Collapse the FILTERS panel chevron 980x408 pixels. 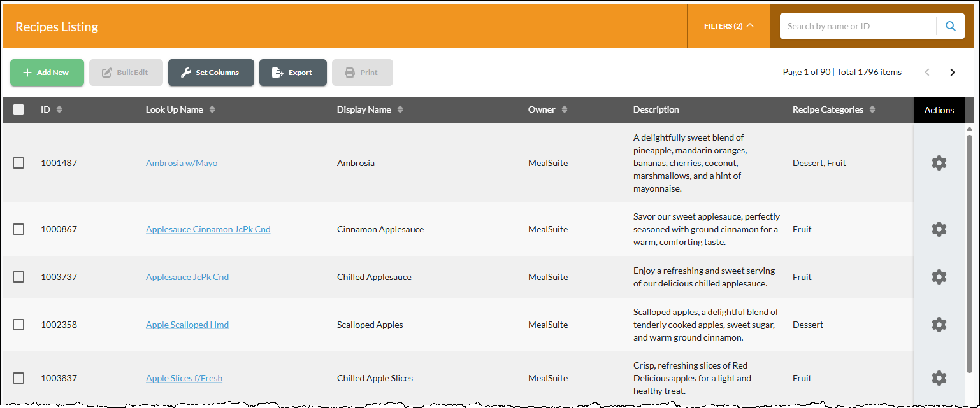[750, 25]
